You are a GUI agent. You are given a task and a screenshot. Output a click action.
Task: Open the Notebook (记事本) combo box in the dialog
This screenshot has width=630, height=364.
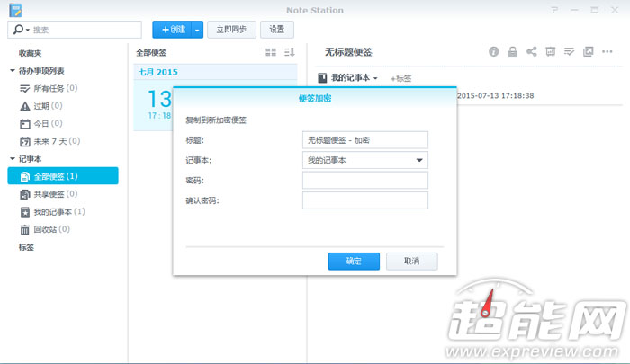[365, 160]
